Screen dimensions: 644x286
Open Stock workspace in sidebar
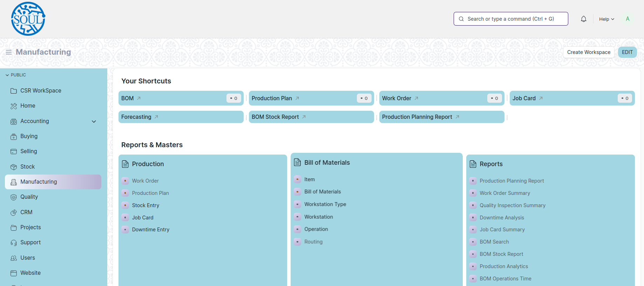point(53,167)
